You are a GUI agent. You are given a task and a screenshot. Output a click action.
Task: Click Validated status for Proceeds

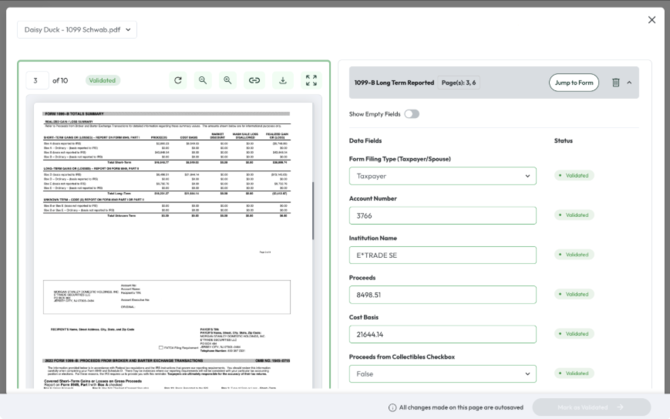coord(574,294)
